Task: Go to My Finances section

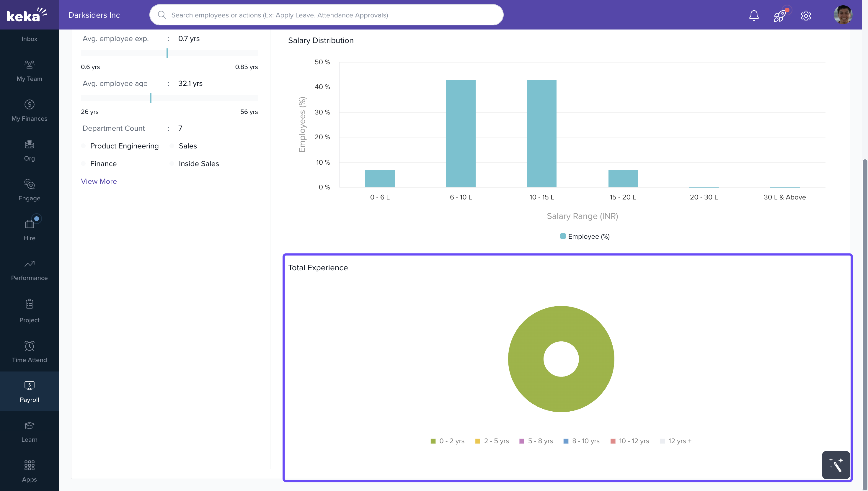Action: pos(29,110)
